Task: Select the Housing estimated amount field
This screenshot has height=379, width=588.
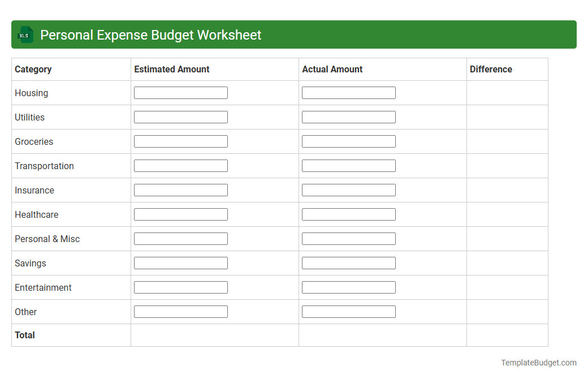Action: pyautogui.click(x=180, y=92)
